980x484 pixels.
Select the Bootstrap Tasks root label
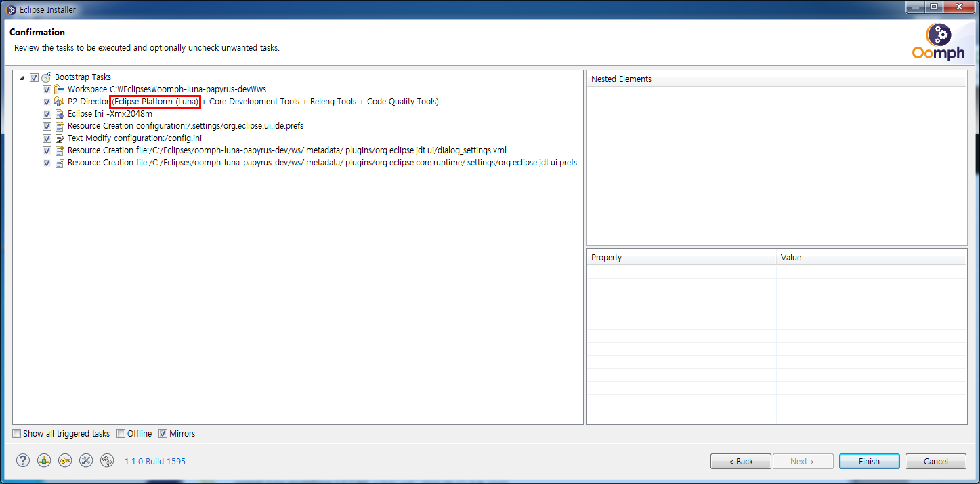coord(83,77)
